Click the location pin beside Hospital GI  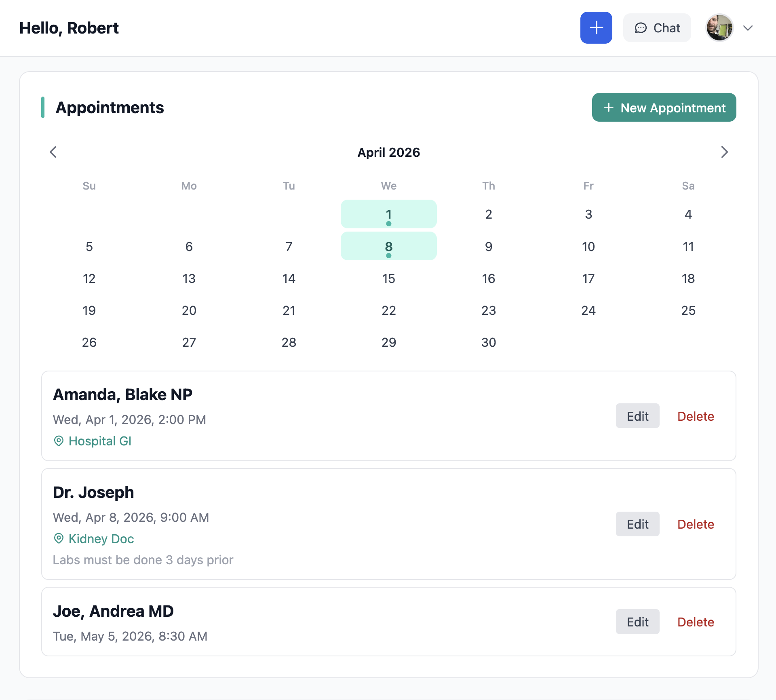click(x=59, y=441)
